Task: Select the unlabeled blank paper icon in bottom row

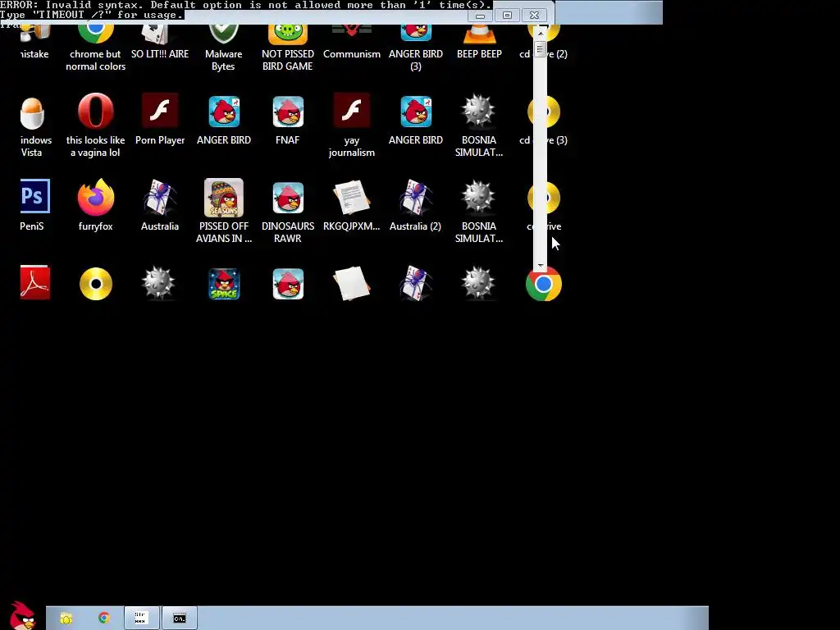Action: pos(351,283)
